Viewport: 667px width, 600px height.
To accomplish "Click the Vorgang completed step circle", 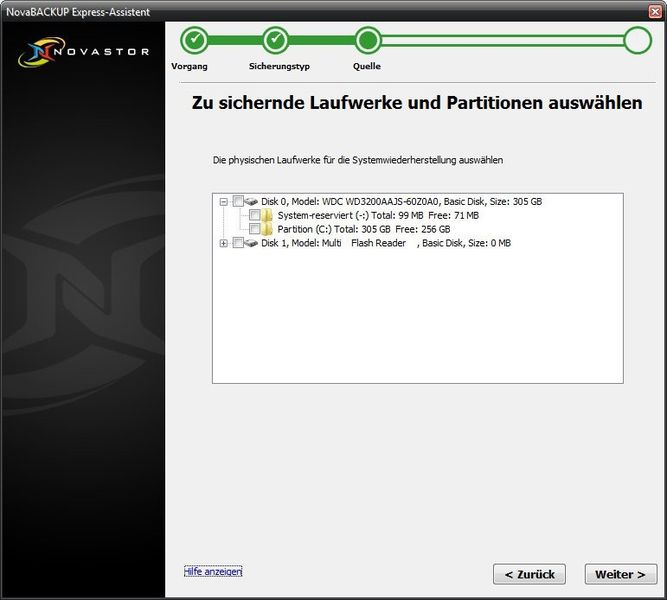I will [x=194, y=40].
